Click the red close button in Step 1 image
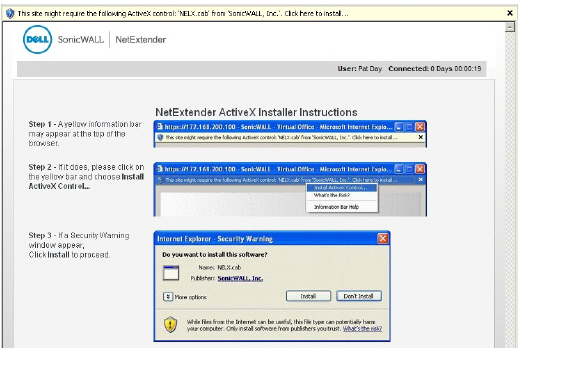Screen dimensions: 576x369 pos(420,127)
